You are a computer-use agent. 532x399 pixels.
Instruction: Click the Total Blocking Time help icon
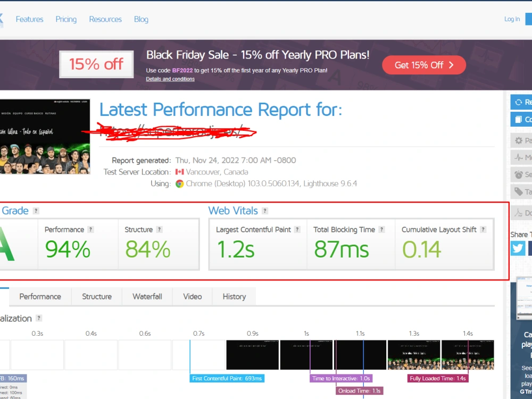381,229
